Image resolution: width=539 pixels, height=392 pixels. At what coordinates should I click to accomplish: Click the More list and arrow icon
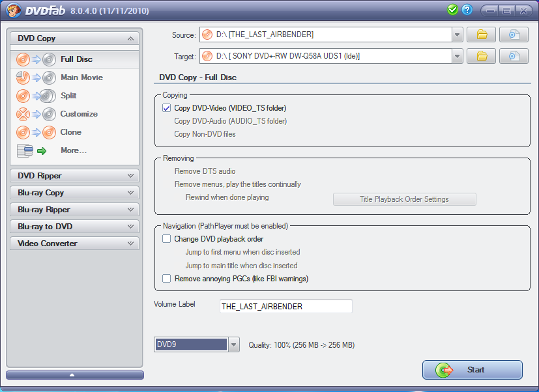[x=32, y=150]
